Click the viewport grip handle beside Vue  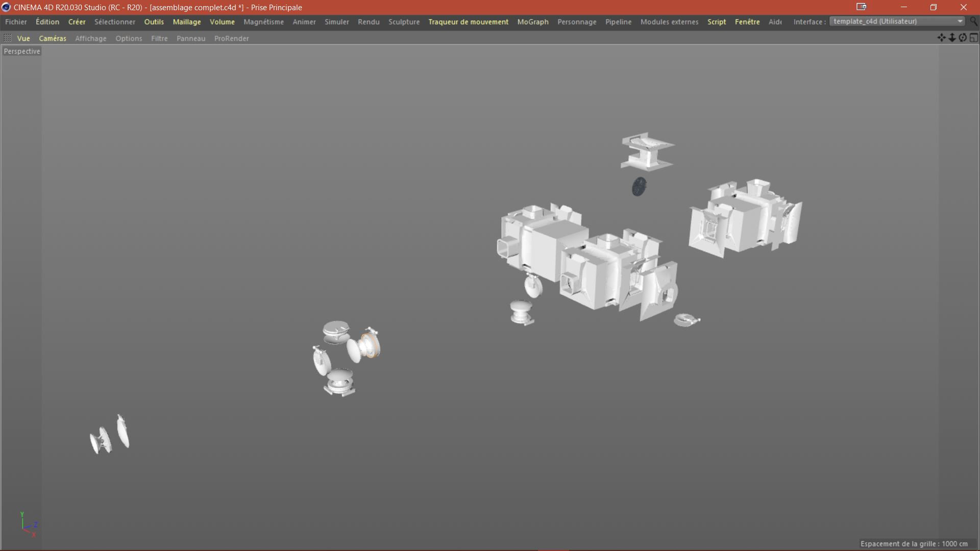point(8,38)
